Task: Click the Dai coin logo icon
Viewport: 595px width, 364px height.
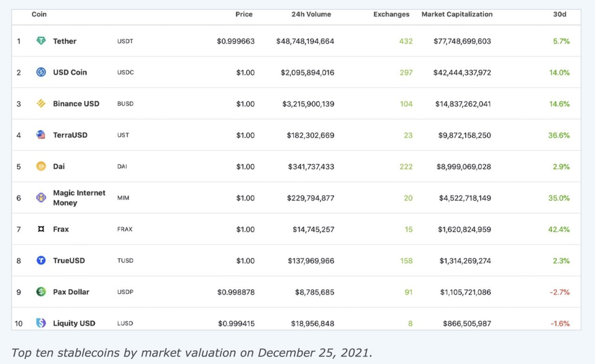Action: point(41,166)
